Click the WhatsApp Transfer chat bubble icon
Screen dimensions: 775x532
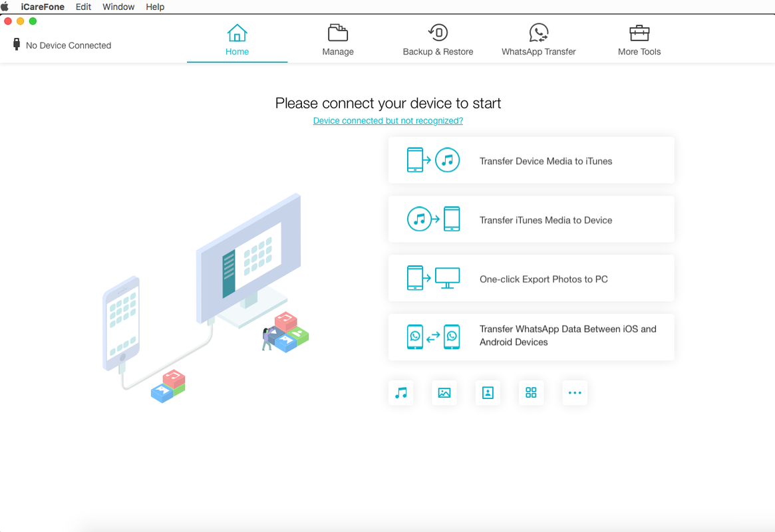pos(539,33)
